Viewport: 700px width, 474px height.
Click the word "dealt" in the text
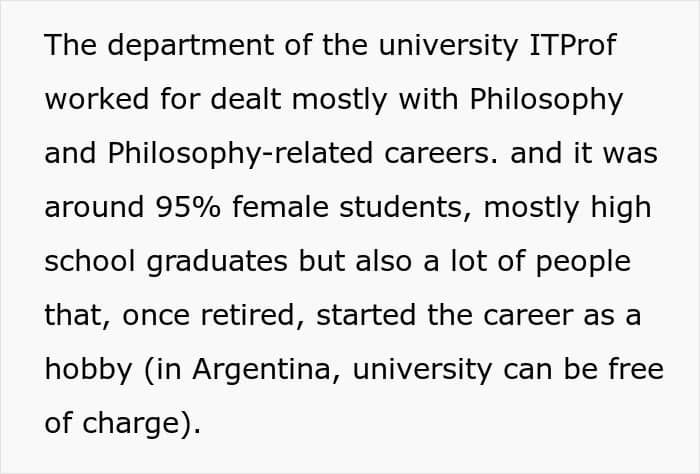coord(246,99)
